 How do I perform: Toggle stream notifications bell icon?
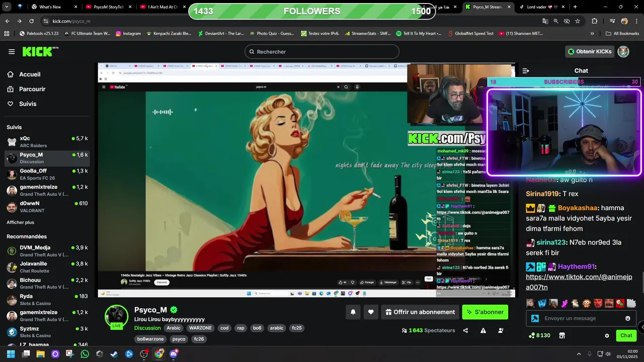click(353, 312)
